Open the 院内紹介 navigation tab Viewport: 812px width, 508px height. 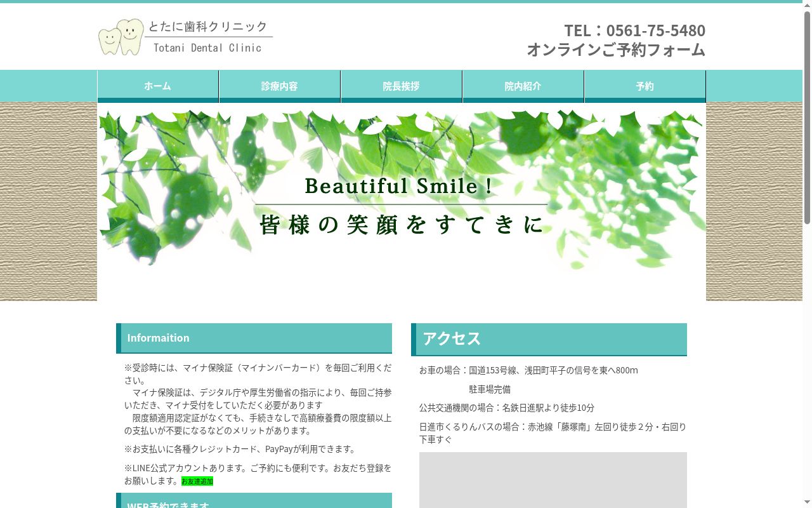pyautogui.click(x=523, y=86)
